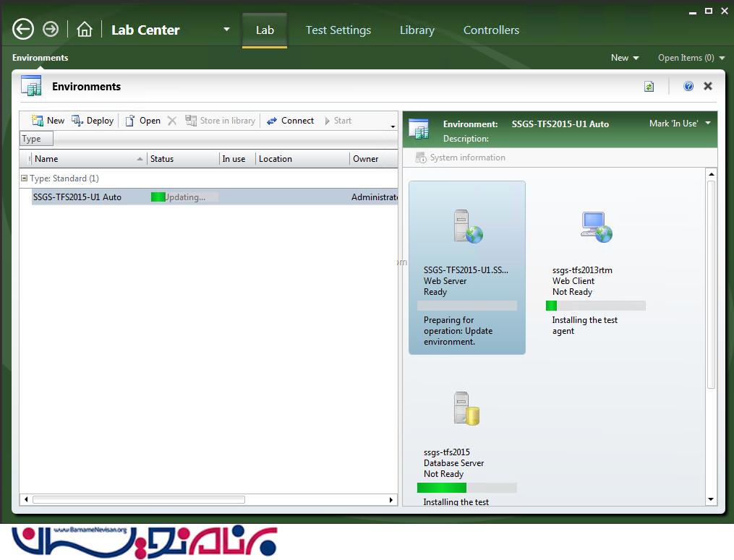Image resolution: width=734 pixels, height=560 pixels.
Task: Open the Open Items dropdown
Action: [x=691, y=58]
